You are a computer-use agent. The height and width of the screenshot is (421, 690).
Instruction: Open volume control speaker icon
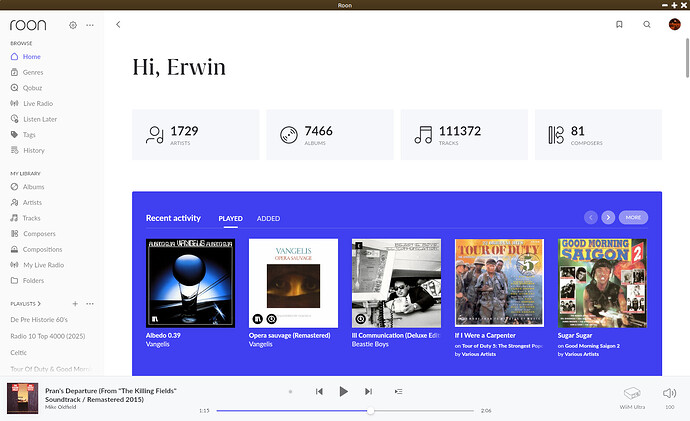(x=669, y=393)
